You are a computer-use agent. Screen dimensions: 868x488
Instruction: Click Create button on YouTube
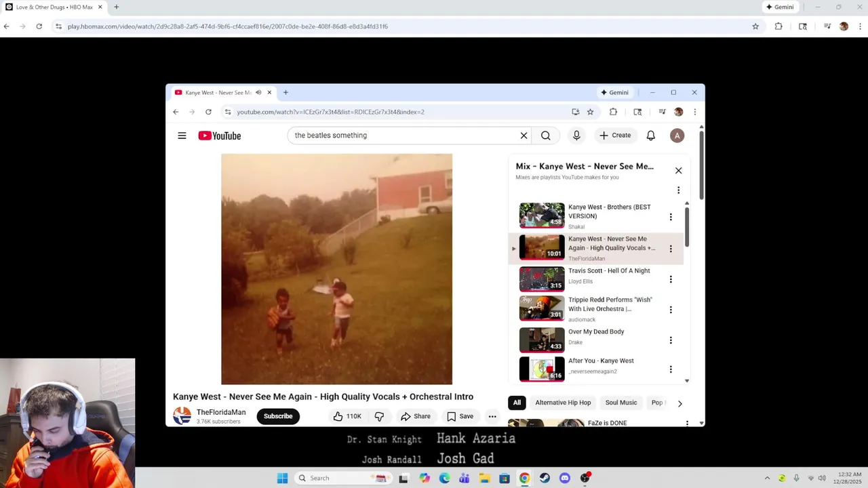[616, 136]
